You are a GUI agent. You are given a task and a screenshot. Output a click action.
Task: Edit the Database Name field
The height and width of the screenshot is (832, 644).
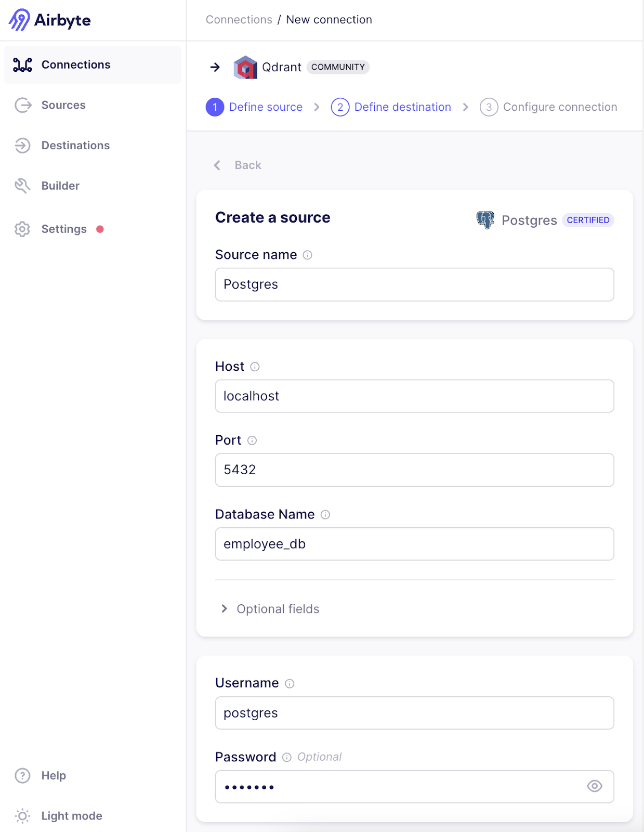(414, 544)
